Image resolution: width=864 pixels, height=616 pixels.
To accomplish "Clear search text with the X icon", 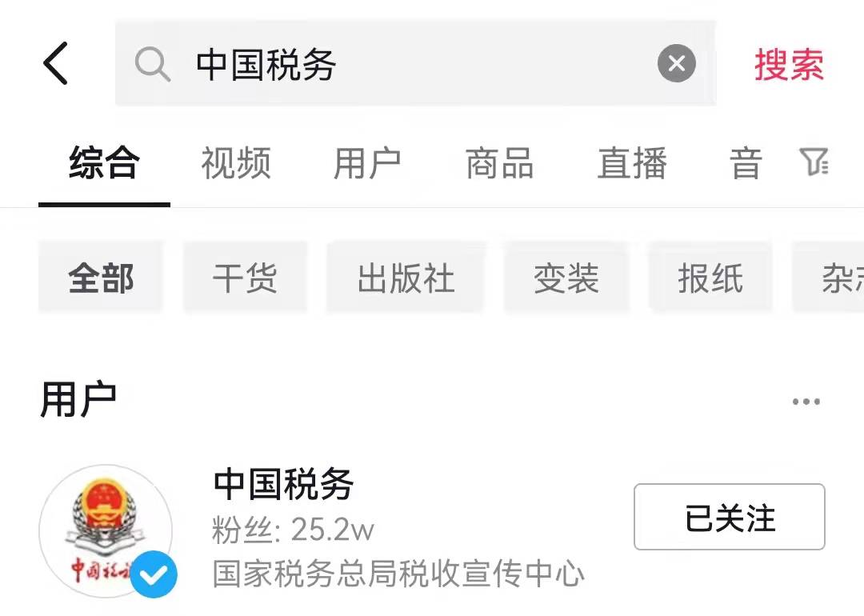I will tap(677, 63).
